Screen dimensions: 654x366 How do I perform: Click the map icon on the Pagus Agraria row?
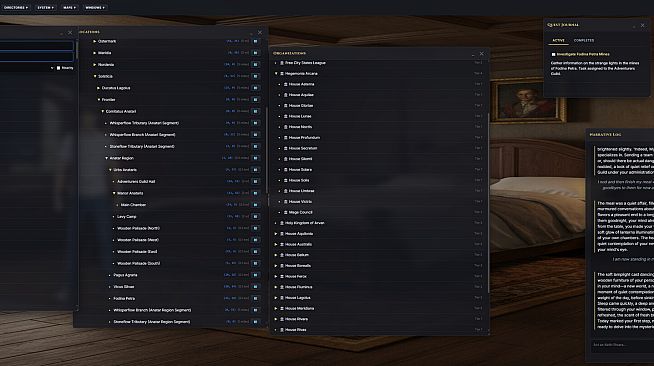click(255, 275)
